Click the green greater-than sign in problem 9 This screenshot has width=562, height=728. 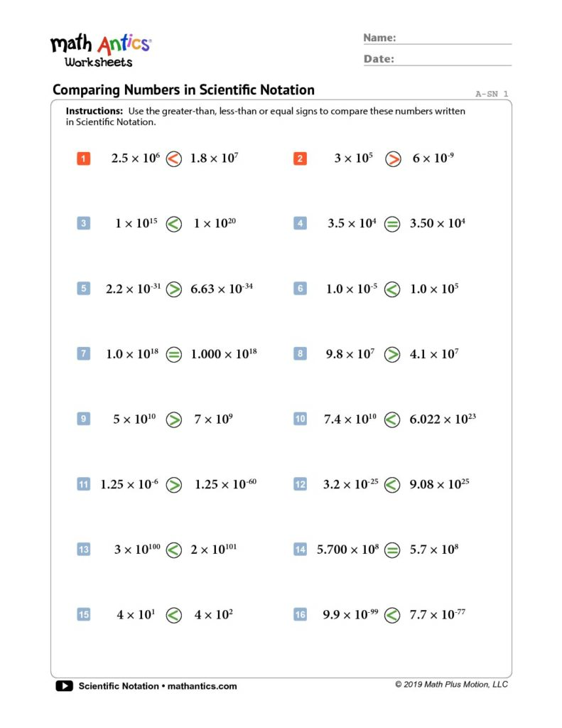(173, 419)
